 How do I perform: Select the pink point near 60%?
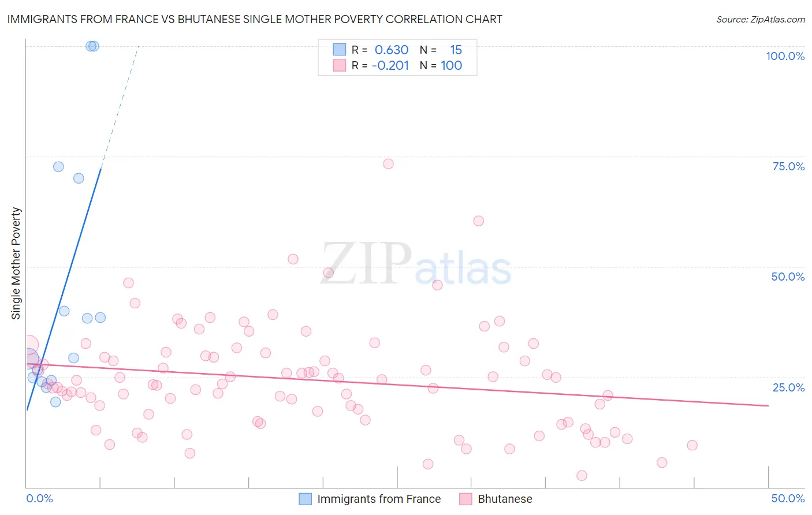(478, 221)
